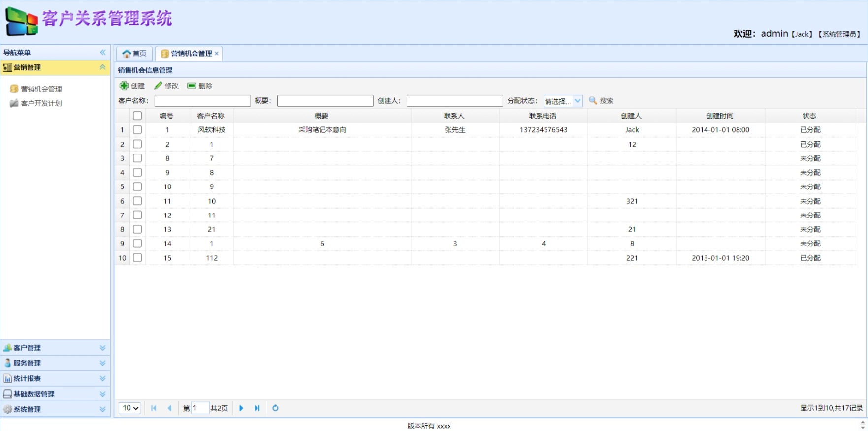Open 客户开发计划 in navigation tree
868x431 pixels.
tap(41, 103)
